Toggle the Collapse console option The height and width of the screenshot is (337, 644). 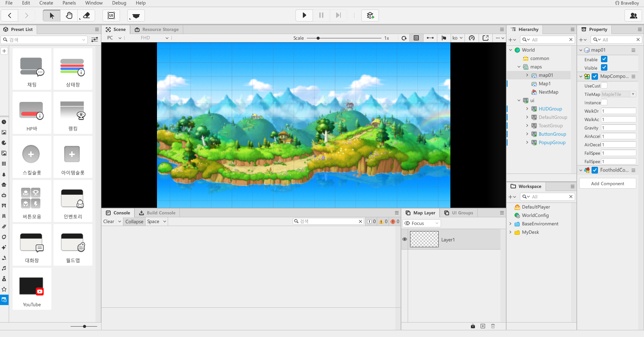pyautogui.click(x=134, y=222)
